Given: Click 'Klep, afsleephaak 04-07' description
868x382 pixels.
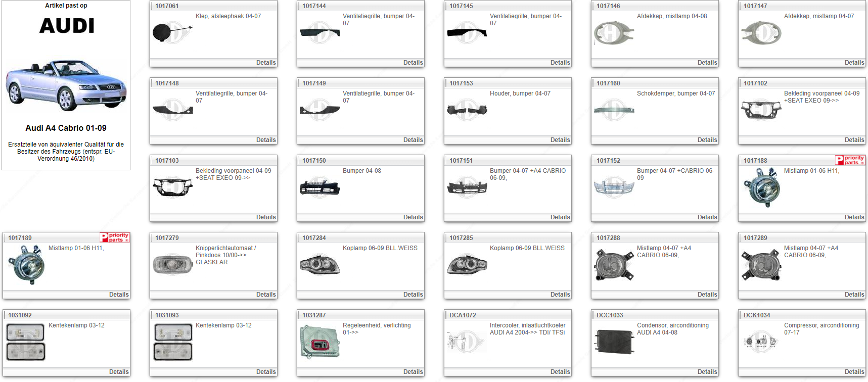Looking at the screenshot, I should (x=228, y=16).
